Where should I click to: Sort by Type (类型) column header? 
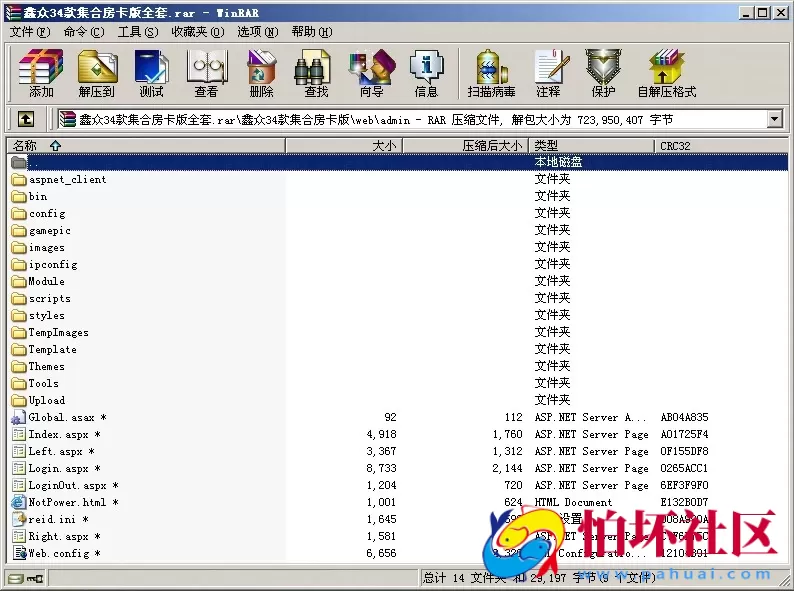pyautogui.click(x=591, y=146)
